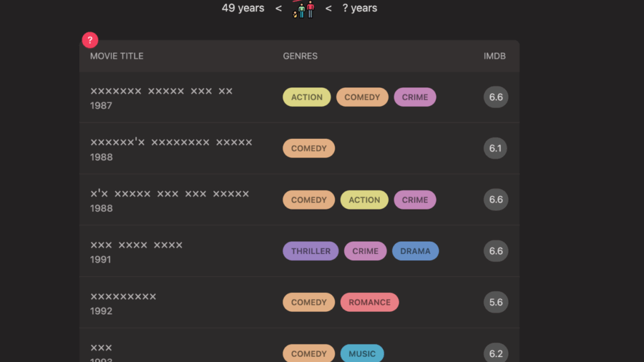Click the MOVIE TITLE column header
The image size is (644, 362).
(116, 56)
